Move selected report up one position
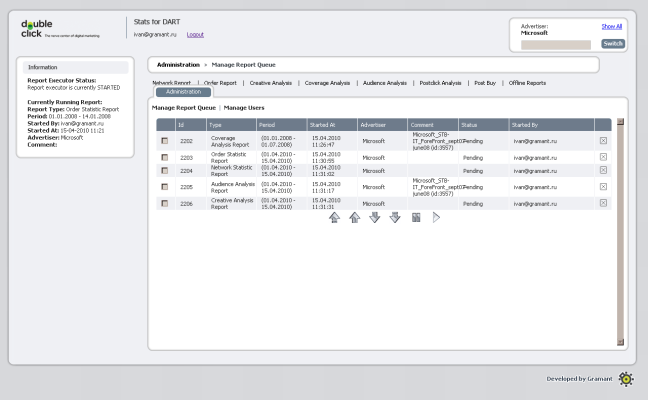This screenshot has width=648, height=400. (x=355, y=217)
